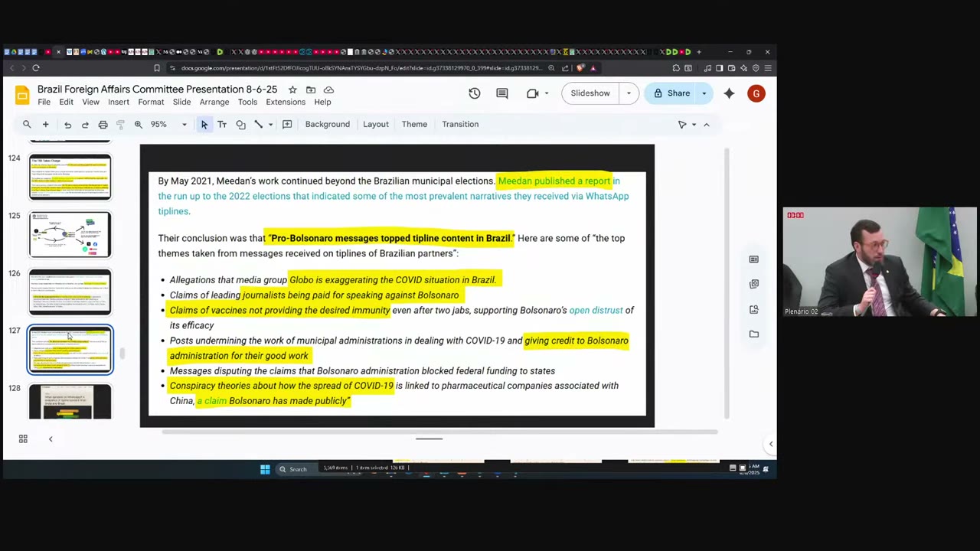Select slide 125 thumbnail
980x551 pixels.
70,235
